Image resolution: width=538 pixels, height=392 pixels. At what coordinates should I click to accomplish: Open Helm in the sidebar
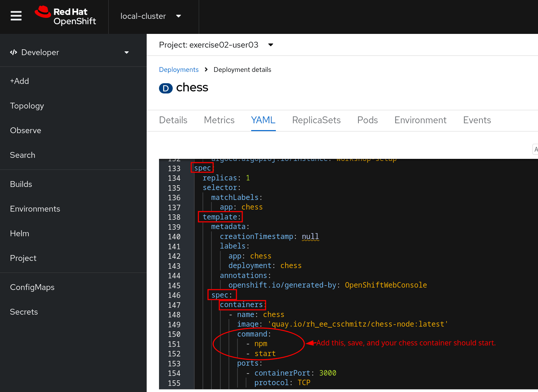20,233
